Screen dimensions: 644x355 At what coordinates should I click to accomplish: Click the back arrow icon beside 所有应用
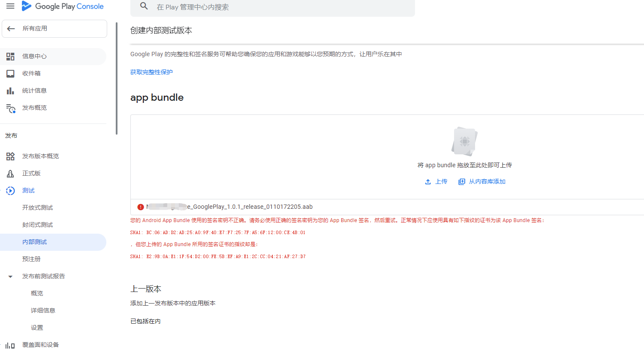pyautogui.click(x=11, y=29)
